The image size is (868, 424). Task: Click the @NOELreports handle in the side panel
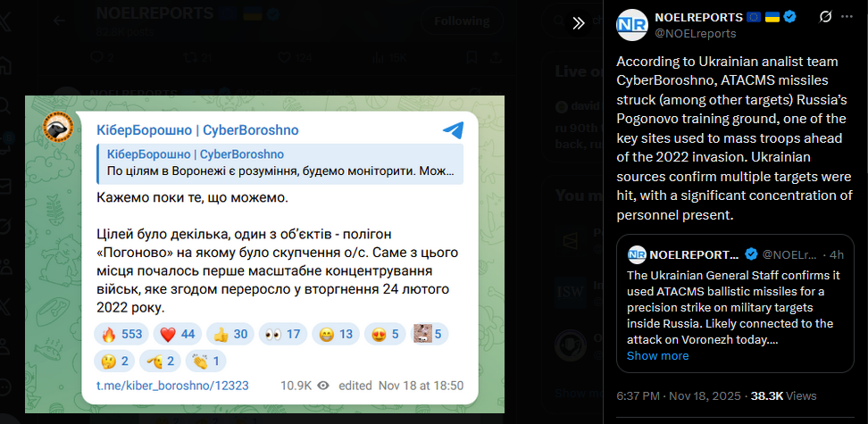click(x=696, y=34)
